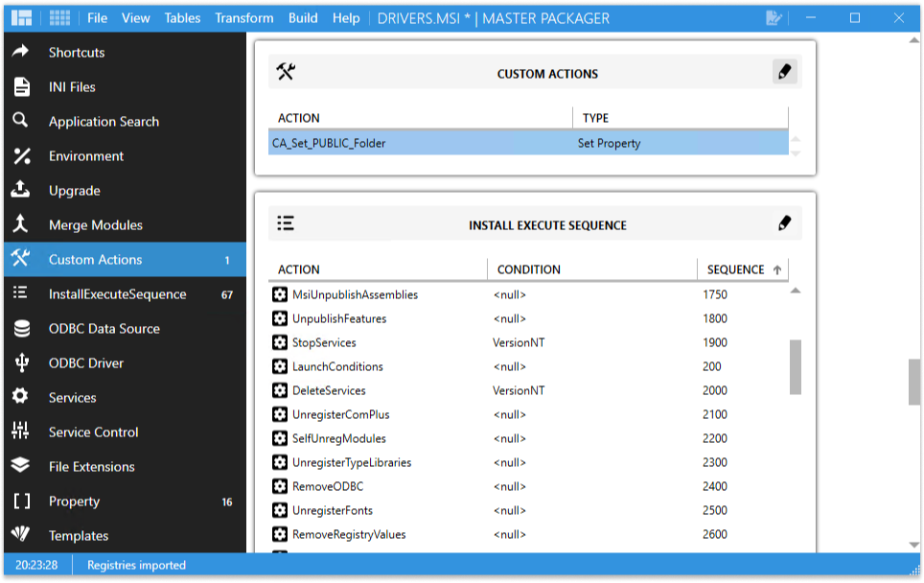The image size is (924, 583).
Task: Click the gear icon beside MsiUnpublishAssemblies
Action: [280, 294]
